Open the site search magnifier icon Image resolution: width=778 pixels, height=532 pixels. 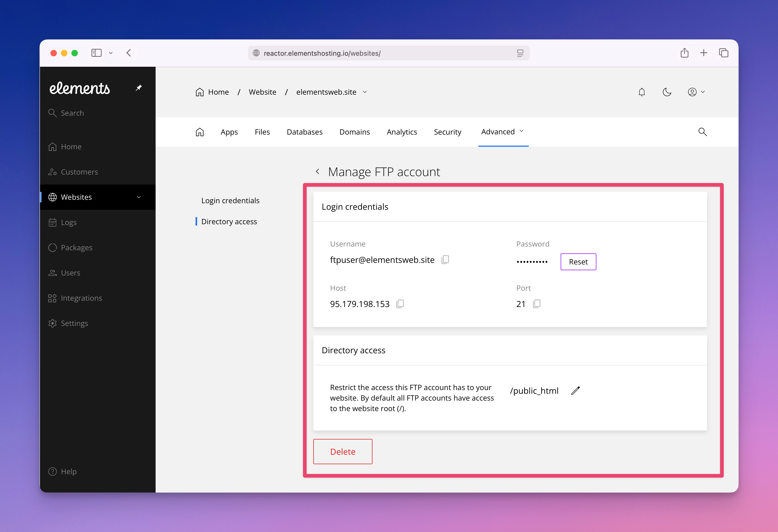702,132
